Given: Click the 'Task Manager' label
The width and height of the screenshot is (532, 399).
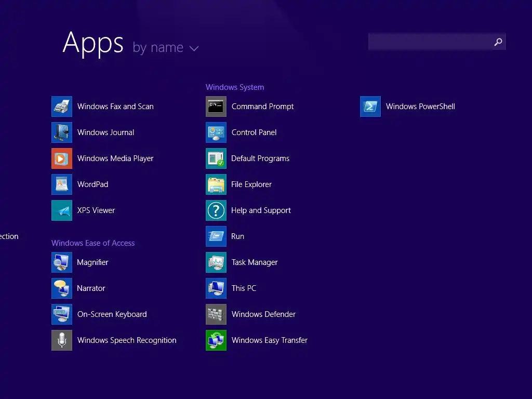Looking at the screenshot, I should click(x=255, y=262).
